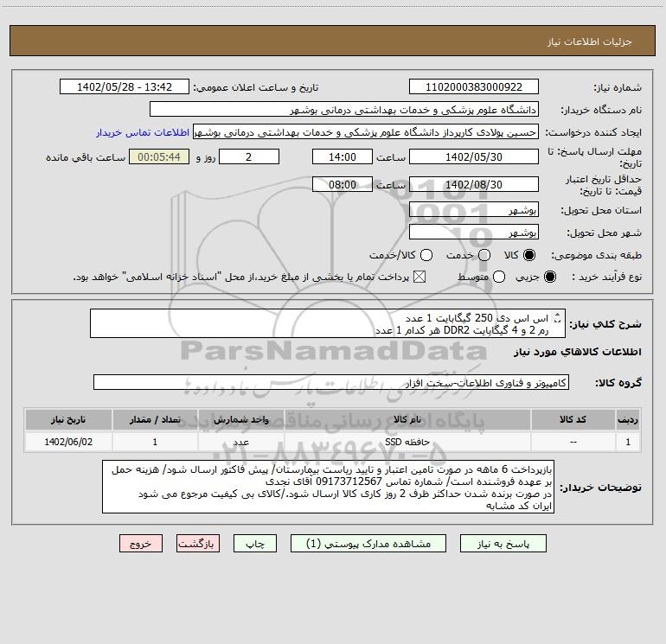The height and width of the screenshot is (644, 666).
Task: Click the شماره نیاز field 1102000383000922
Action: pos(474,86)
